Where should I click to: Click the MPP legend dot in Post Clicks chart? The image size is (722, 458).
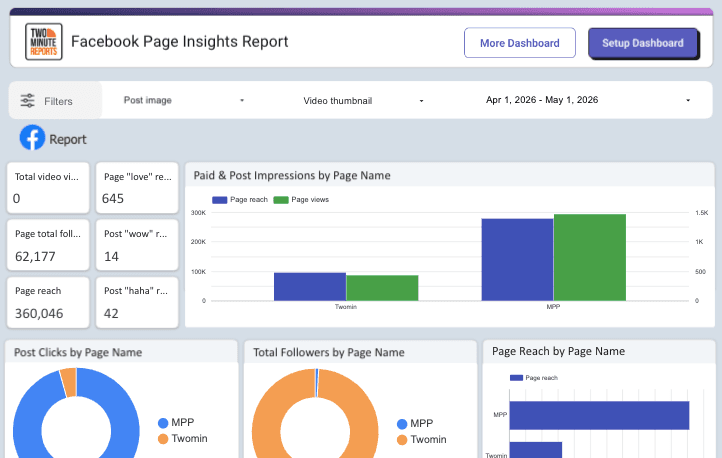pyautogui.click(x=163, y=423)
